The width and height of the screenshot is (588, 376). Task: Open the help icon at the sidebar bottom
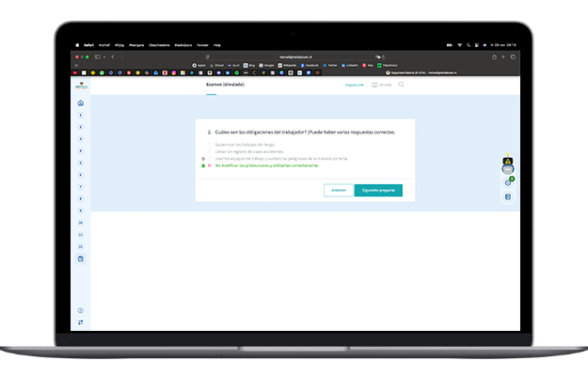tap(81, 310)
